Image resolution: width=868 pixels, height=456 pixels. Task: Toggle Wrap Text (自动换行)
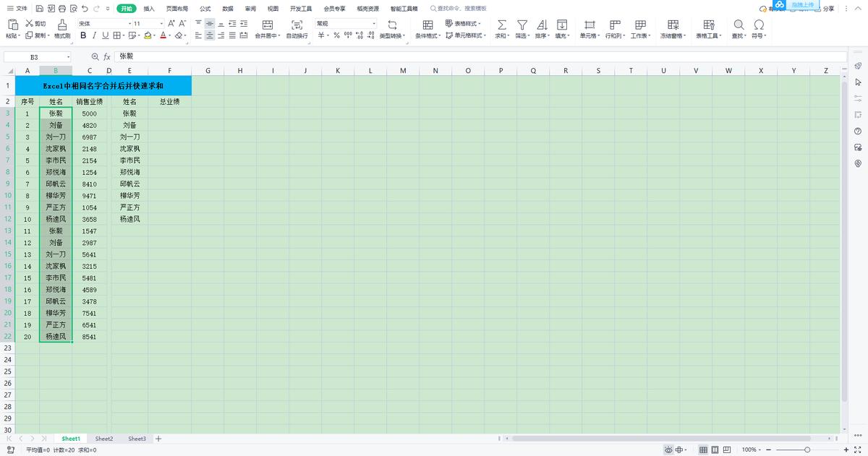click(297, 29)
